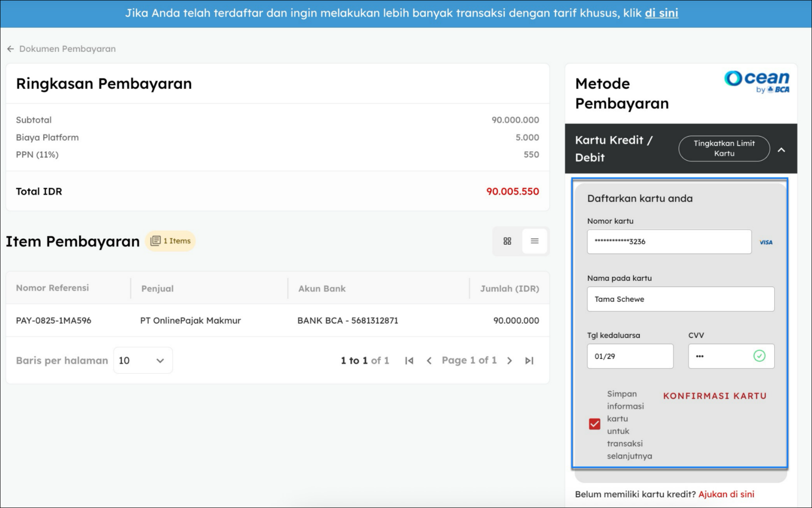The image size is (812, 508).
Task: Switch to list view icon
Action: [x=534, y=241]
